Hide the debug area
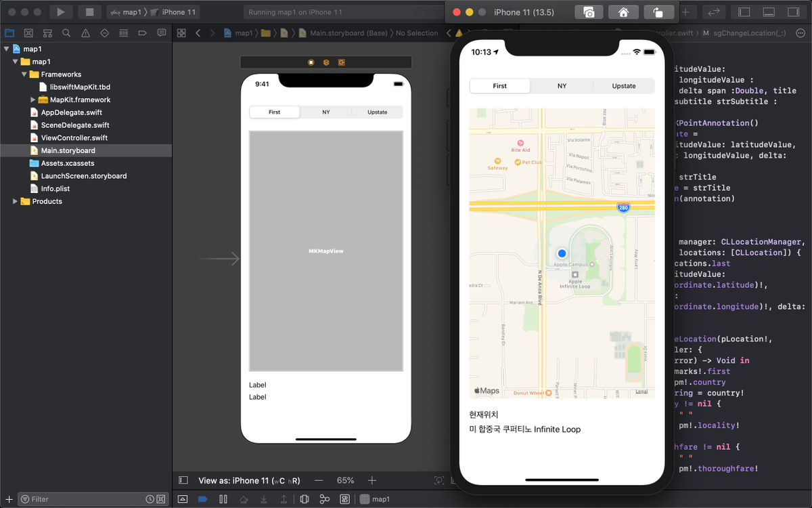This screenshot has width=812, height=508. [x=182, y=499]
